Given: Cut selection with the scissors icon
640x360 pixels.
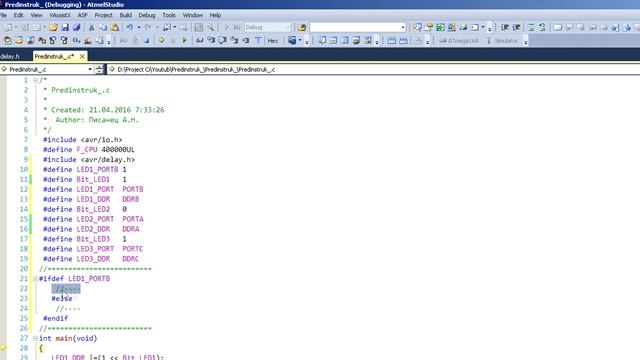Looking at the screenshot, I should (x=91, y=27).
